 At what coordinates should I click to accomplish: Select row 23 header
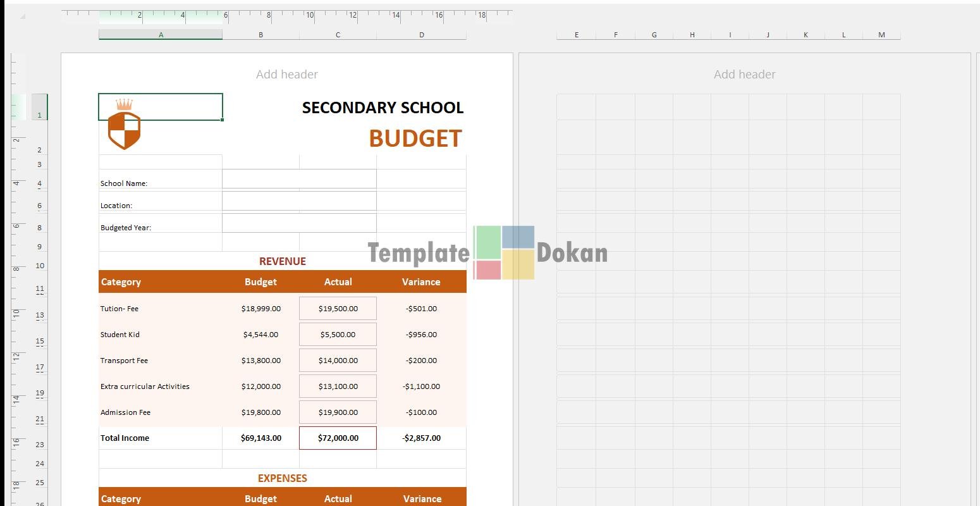[x=40, y=445]
